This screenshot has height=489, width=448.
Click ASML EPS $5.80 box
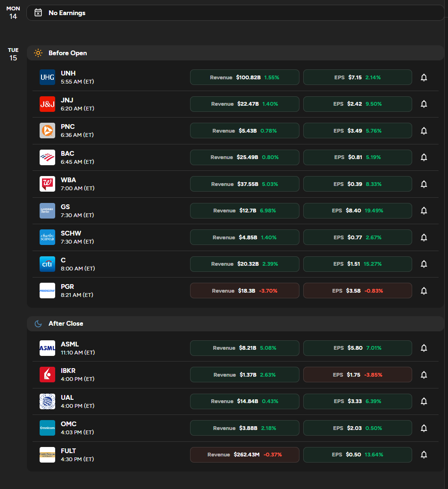point(357,348)
